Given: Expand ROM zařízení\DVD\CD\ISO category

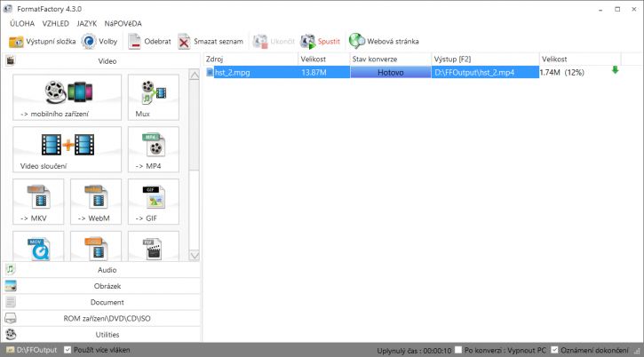Looking at the screenshot, I should click(102, 319).
